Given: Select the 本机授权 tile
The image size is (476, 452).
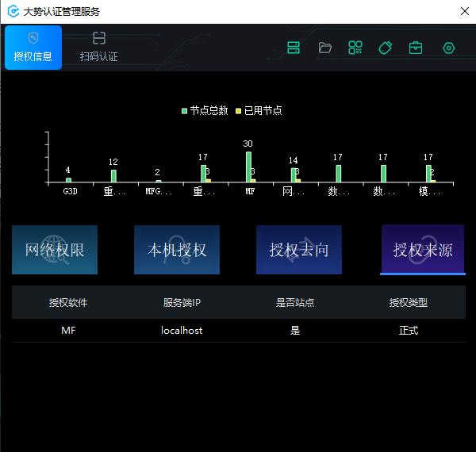Looking at the screenshot, I should (177, 250).
